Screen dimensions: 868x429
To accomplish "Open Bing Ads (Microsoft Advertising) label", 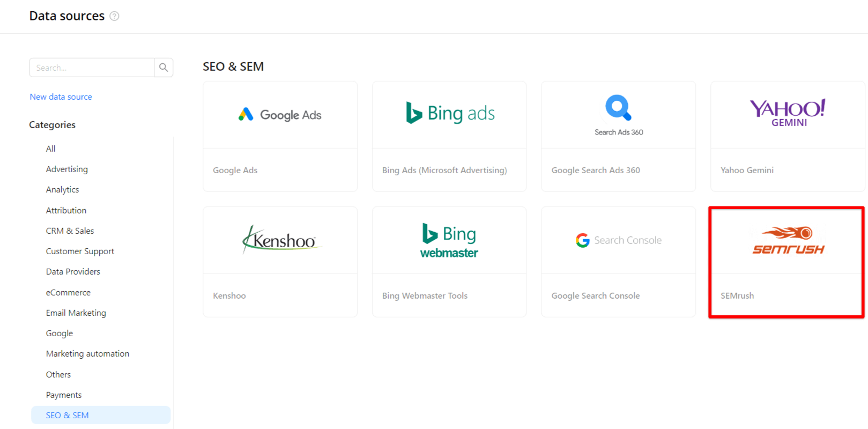I will coord(444,170).
